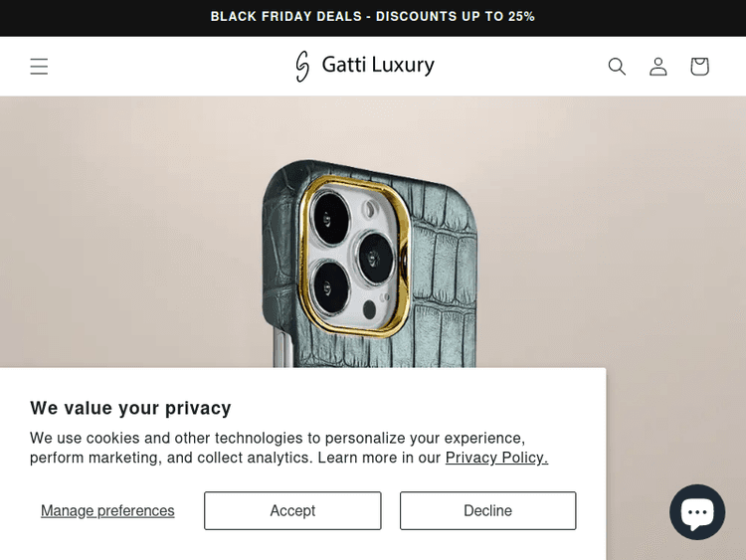The width and height of the screenshot is (746, 560).
Task: Open the hamburger navigation menu
Action: tap(39, 67)
